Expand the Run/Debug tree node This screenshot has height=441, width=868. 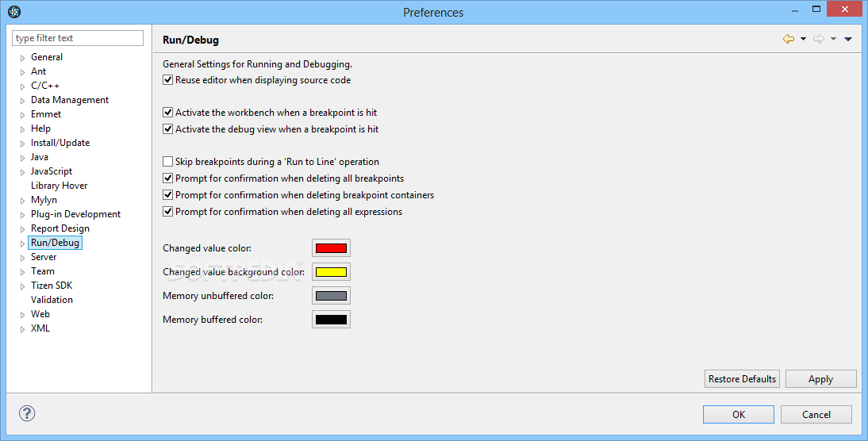click(23, 244)
